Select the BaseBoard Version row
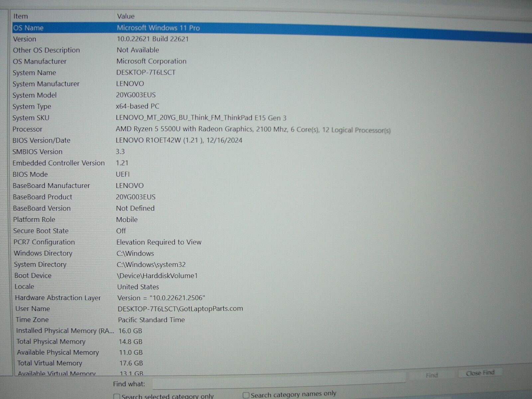Image resolution: width=532 pixels, height=399 pixels. point(271,208)
